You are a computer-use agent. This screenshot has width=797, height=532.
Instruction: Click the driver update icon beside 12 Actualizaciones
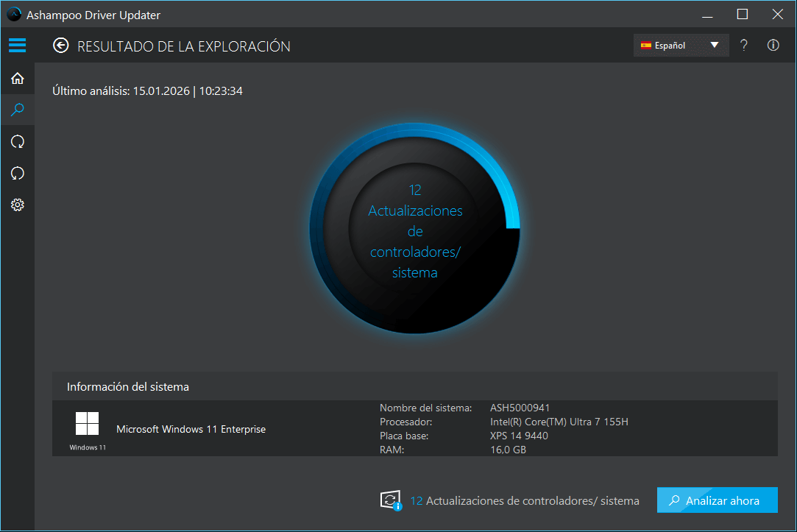[390, 501]
